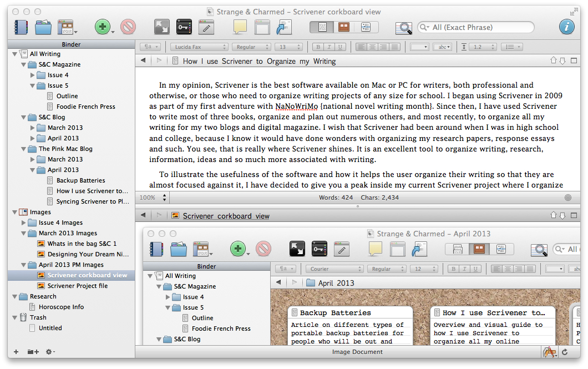Collapse the Images section in Binder
Viewport: 588px width, 369px height.
[x=14, y=213]
